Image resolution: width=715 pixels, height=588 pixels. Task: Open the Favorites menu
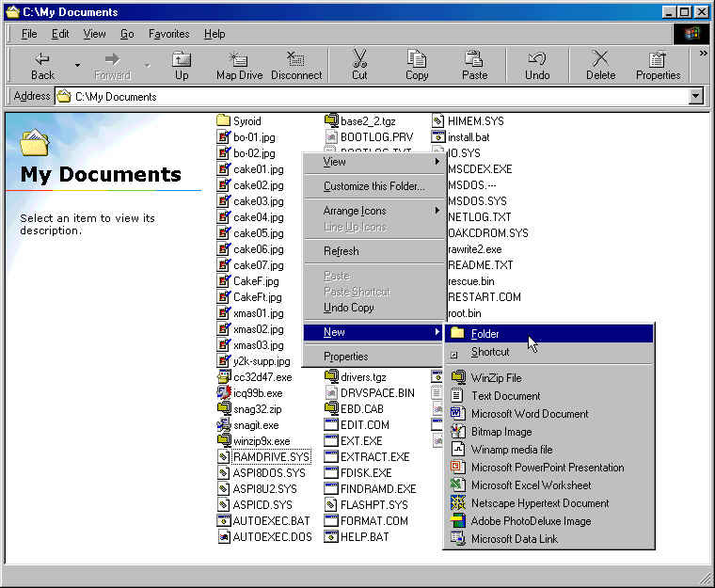coord(168,34)
